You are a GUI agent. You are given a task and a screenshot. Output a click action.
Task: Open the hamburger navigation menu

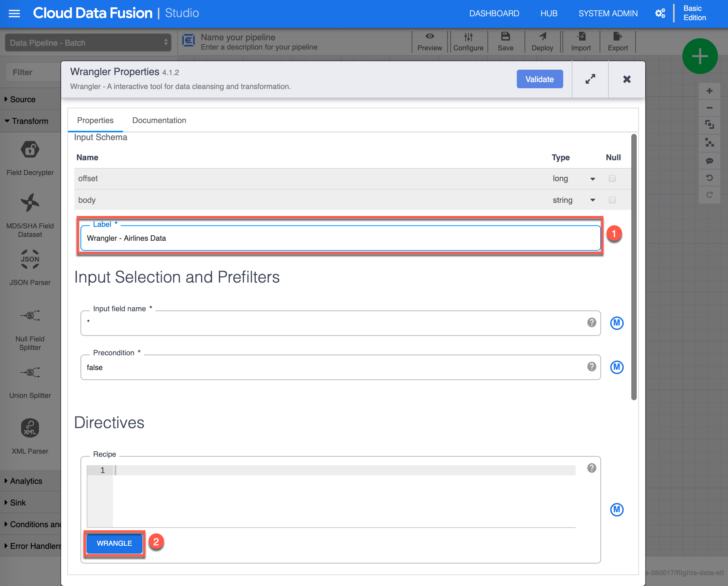click(14, 14)
